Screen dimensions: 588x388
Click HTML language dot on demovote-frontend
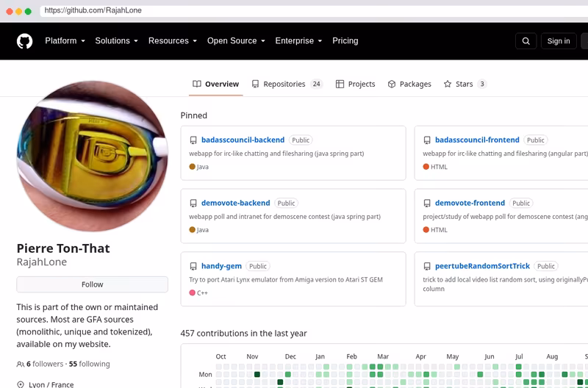coord(426,230)
